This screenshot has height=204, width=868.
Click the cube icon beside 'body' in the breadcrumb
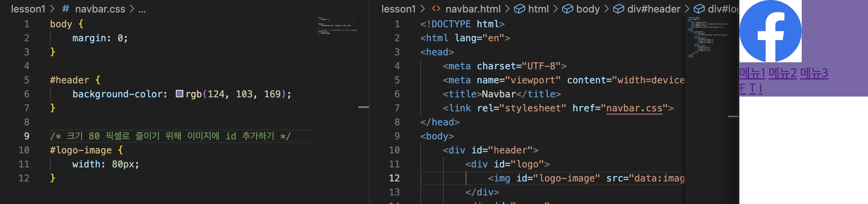click(x=568, y=9)
